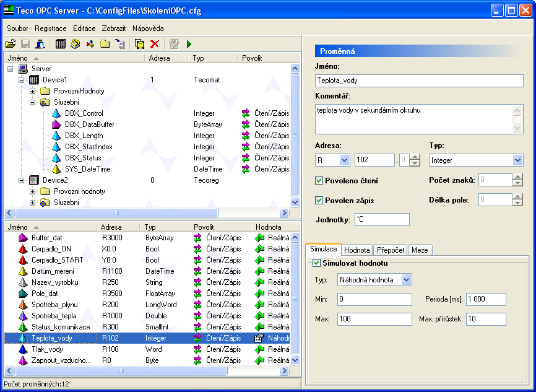The height and width of the screenshot is (392, 536).
Task: Expand the Sluzebni folder under Device2
Action: click(32, 203)
